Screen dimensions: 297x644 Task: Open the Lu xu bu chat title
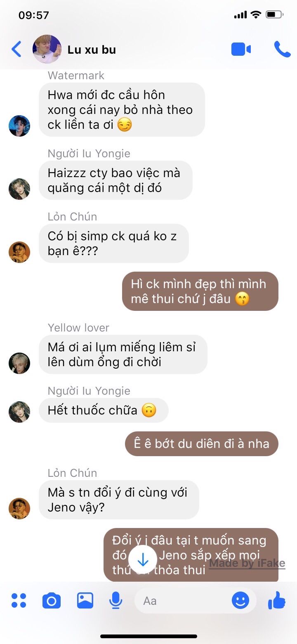point(92,50)
